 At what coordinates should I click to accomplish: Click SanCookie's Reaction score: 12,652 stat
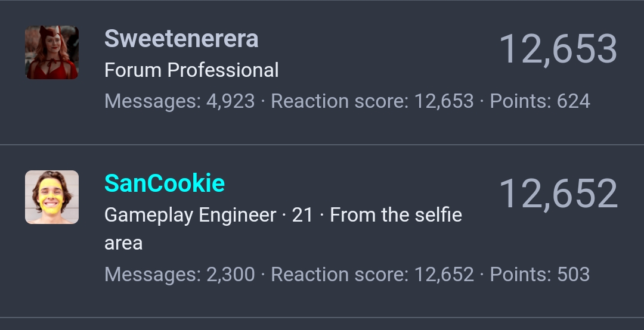[372, 274]
